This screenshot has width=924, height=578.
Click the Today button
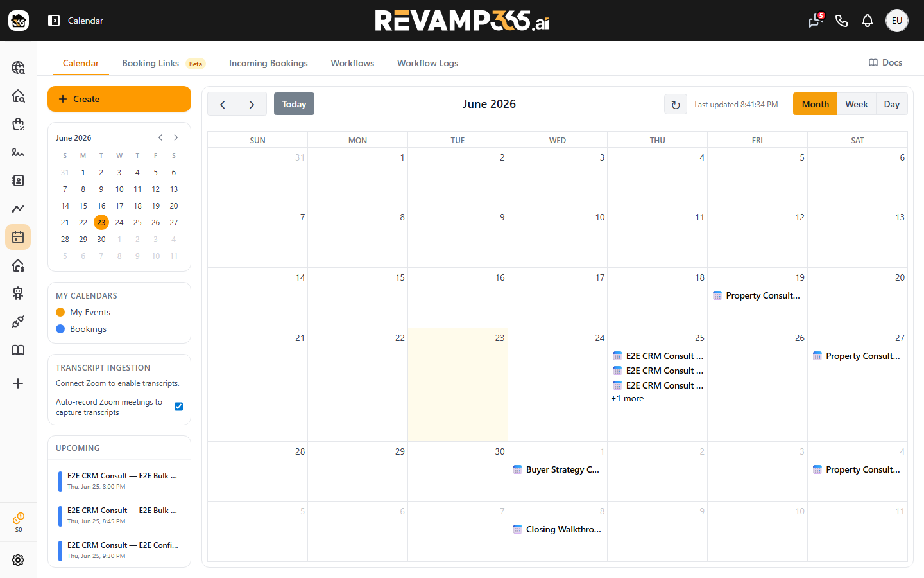point(294,104)
